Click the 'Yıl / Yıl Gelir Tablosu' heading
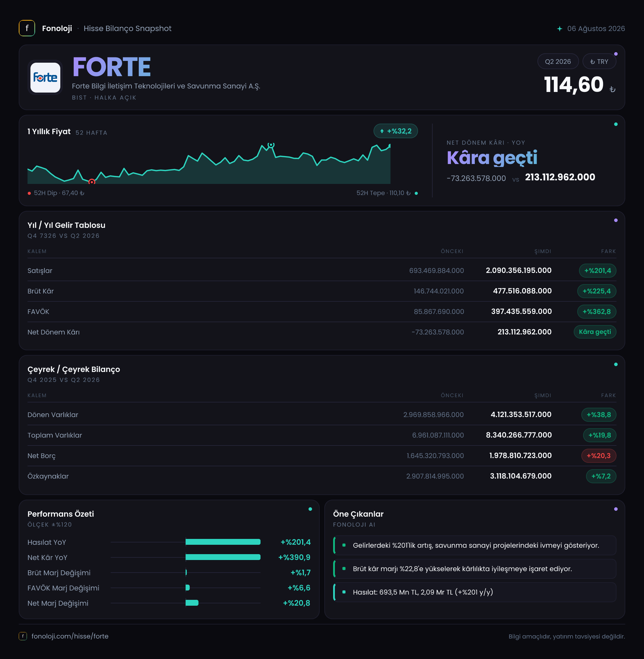This screenshot has width=644, height=659. pyautogui.click(x=66, y=225)
